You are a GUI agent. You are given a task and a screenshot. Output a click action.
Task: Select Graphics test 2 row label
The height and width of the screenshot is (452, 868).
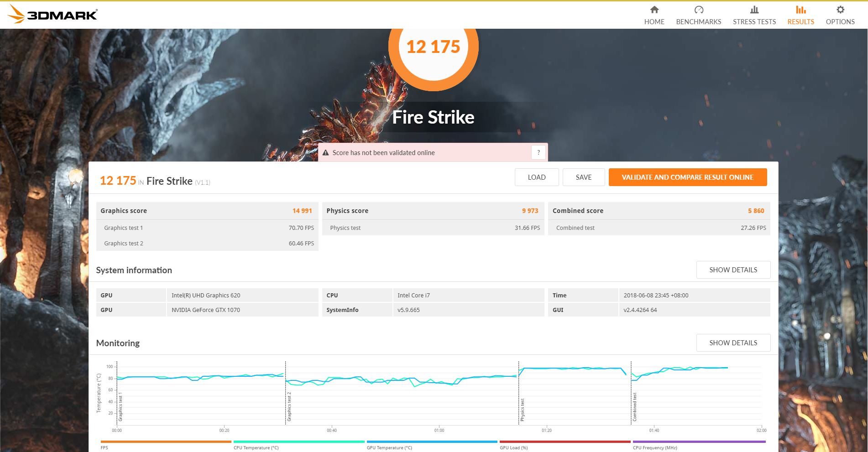pyautogui.click(x=123, y=244)
